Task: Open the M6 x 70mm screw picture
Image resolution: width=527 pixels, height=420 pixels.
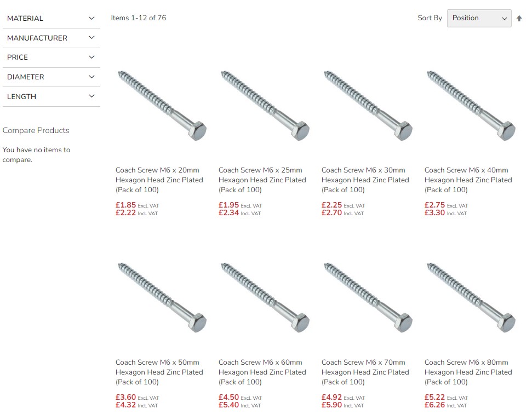Action: click(x=368, y=297)
